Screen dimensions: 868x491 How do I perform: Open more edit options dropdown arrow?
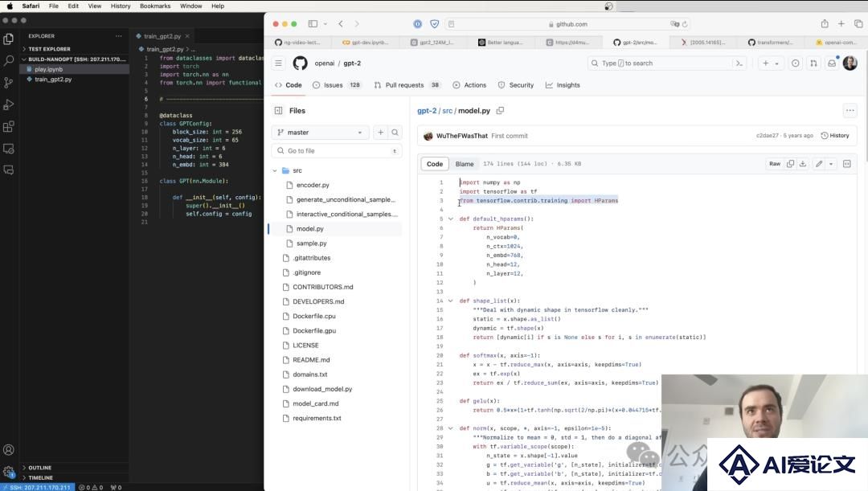831,164
